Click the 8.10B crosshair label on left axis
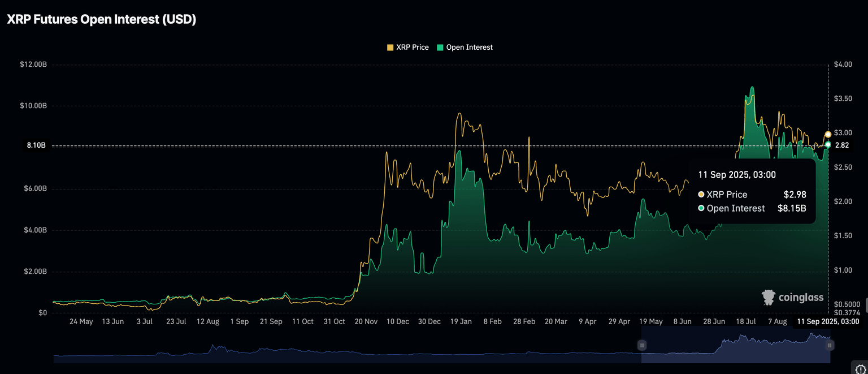The height and width of the screenshot is (374, 868). pyautogui.click(x=36, y=145)
